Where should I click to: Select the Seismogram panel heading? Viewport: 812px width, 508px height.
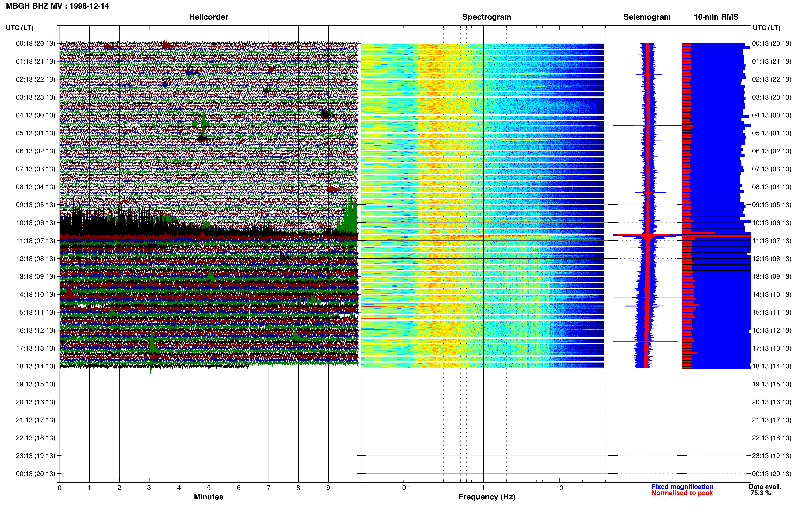tap(647, 17)
